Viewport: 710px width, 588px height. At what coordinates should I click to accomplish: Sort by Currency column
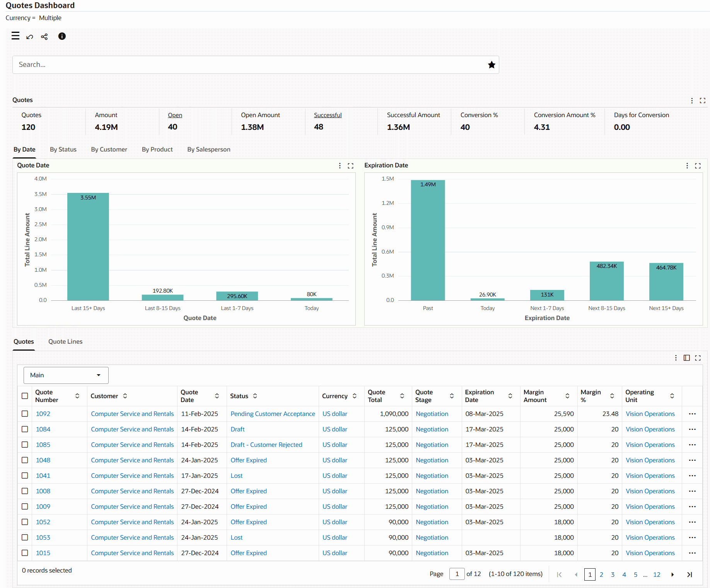[354, 396]
